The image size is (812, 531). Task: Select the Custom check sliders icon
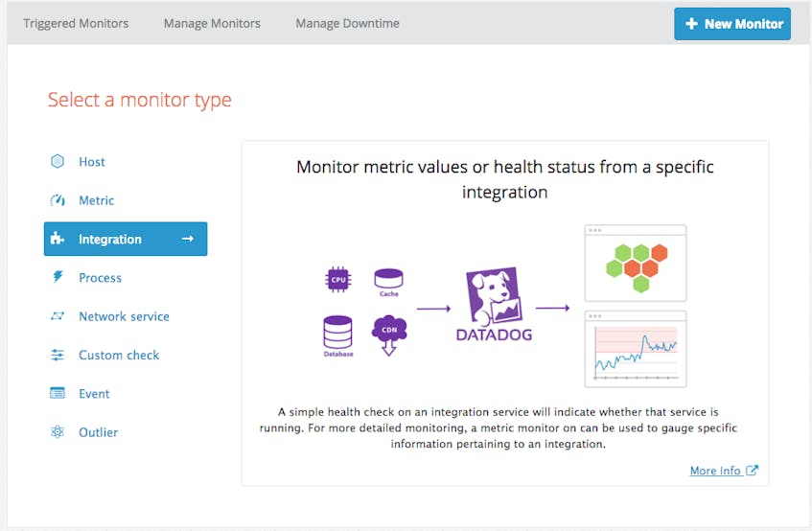click(58, 355)
